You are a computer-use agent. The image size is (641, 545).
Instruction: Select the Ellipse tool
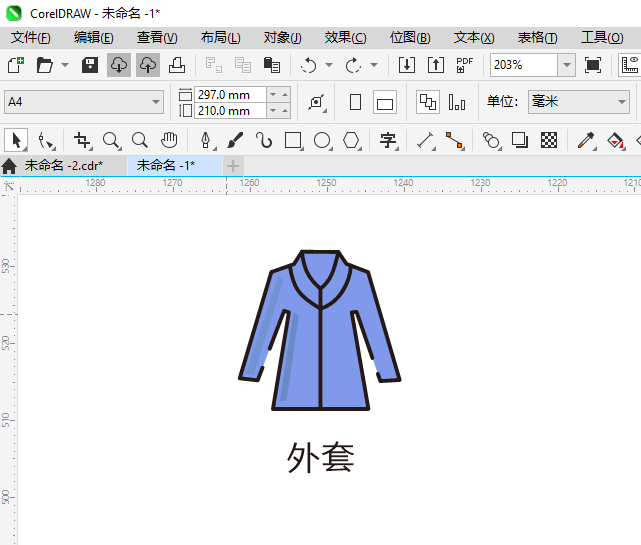coord(322,141)
